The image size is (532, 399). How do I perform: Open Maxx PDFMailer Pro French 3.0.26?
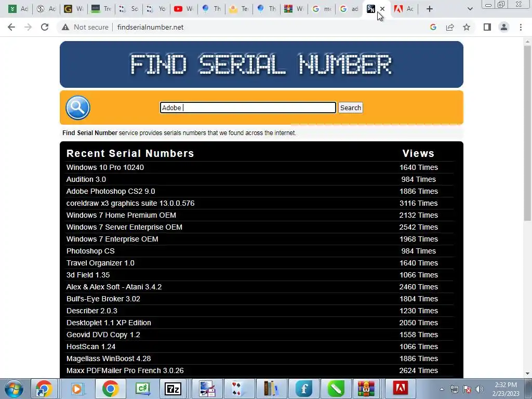pos(125,370)
